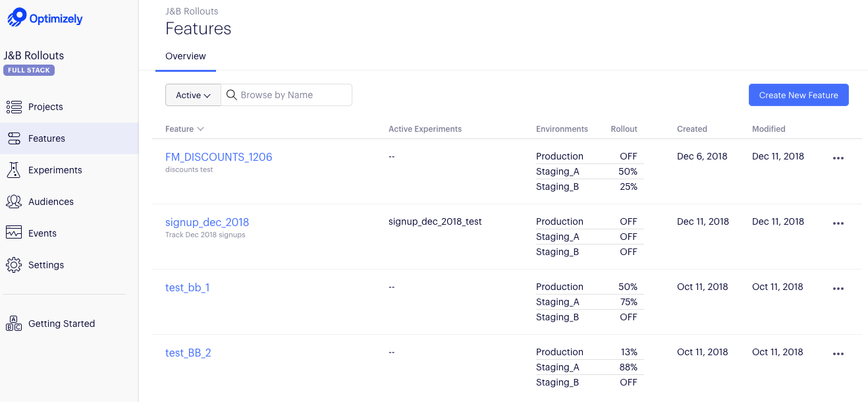868x402 pixels.
Task: Switch to the Overview tab
Action: click(186, 57)
